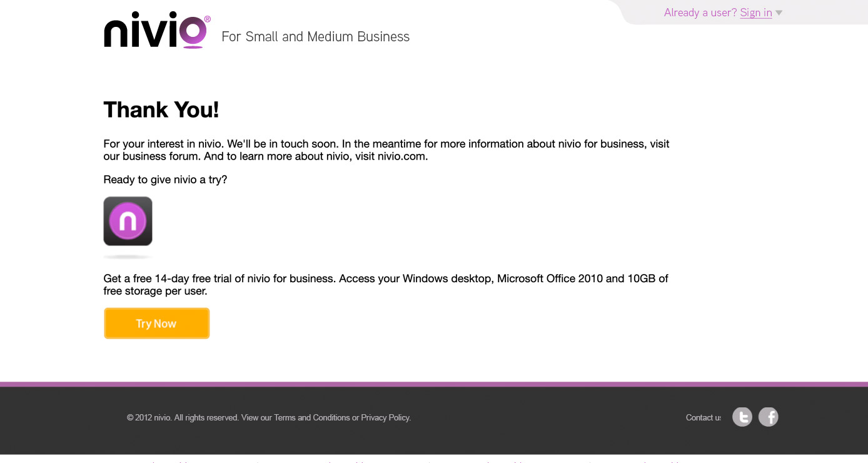868x463 pixels.
Task: Click the nivio logo in the header
Action: 157,30
